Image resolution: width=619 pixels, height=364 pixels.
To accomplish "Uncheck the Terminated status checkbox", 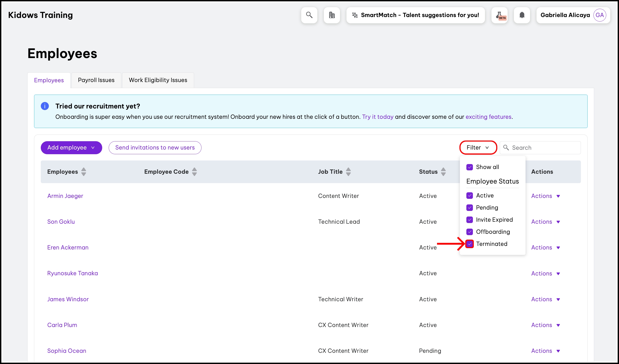I will 470,244.
